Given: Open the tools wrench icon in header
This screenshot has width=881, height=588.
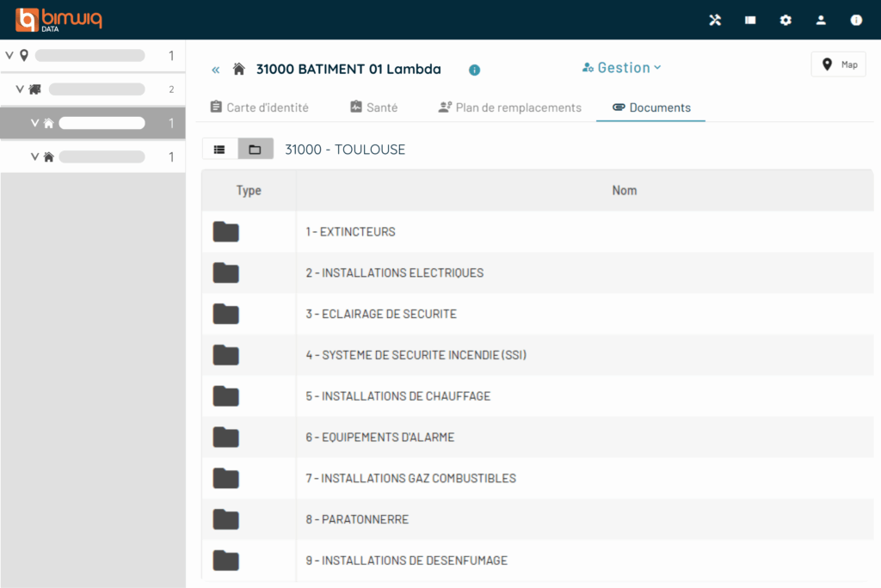Looking at the screenshot, I should [x=715, y=20].
